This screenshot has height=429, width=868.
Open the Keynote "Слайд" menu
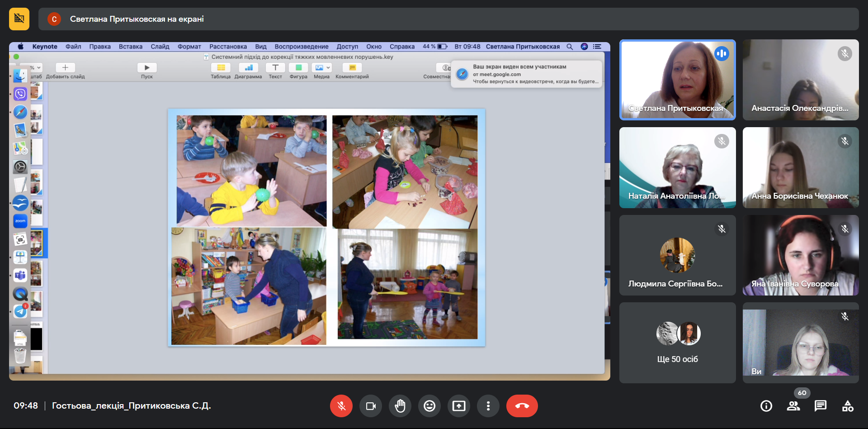[x=160, y=47]
